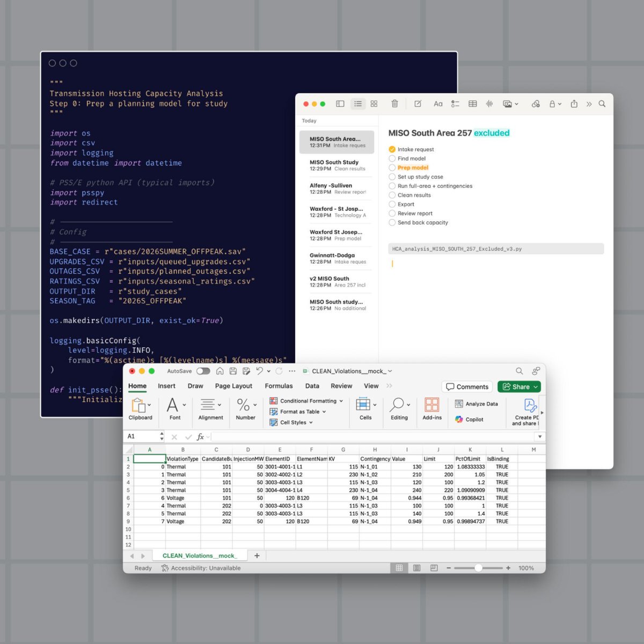Image resolution: width=644 pixels, height=644 pixels.
Task: Search notes with the magnifier icon
Action: 602,104
